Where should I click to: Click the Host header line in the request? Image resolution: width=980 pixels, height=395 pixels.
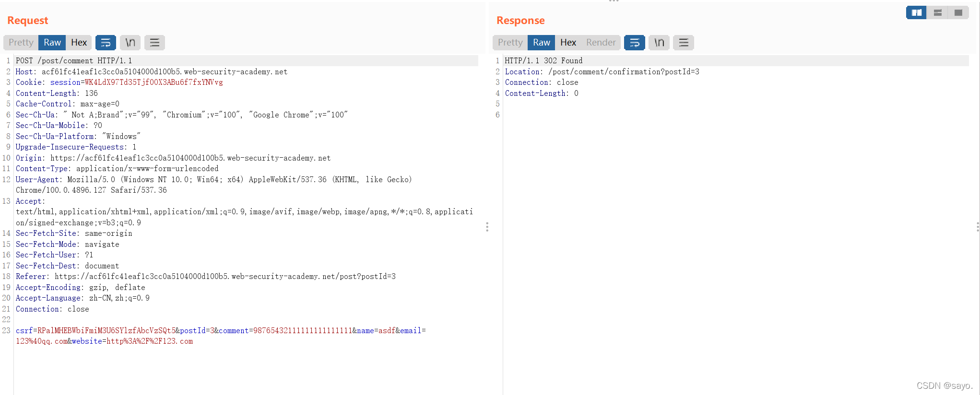(152, 72)
